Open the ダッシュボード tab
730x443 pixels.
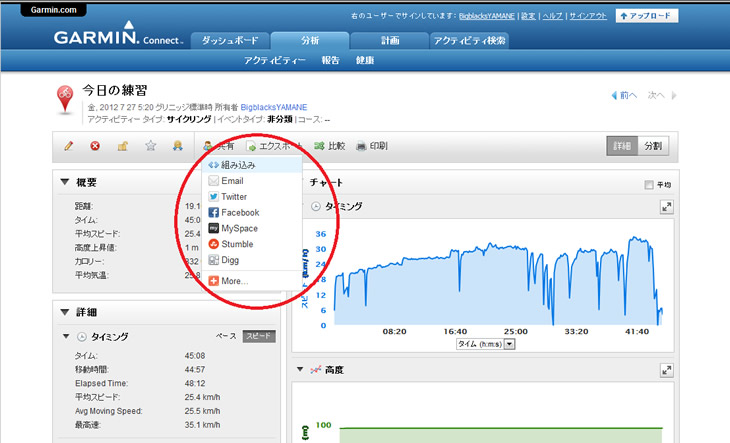pyautogui.click(x=230, y=40)
